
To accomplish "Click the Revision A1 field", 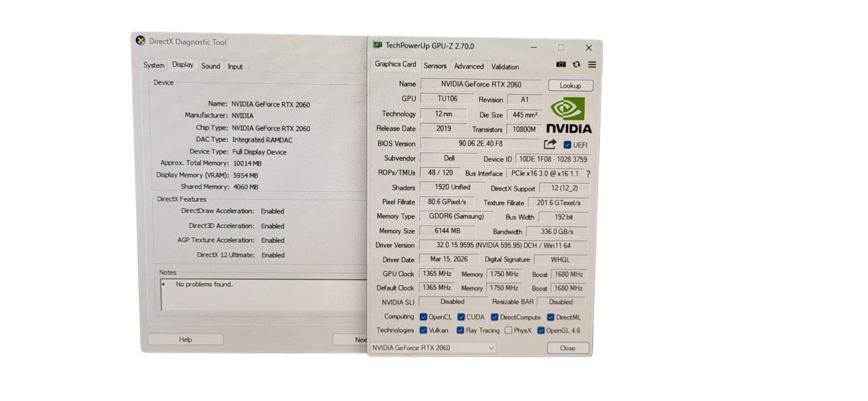I will click(525, 100).
